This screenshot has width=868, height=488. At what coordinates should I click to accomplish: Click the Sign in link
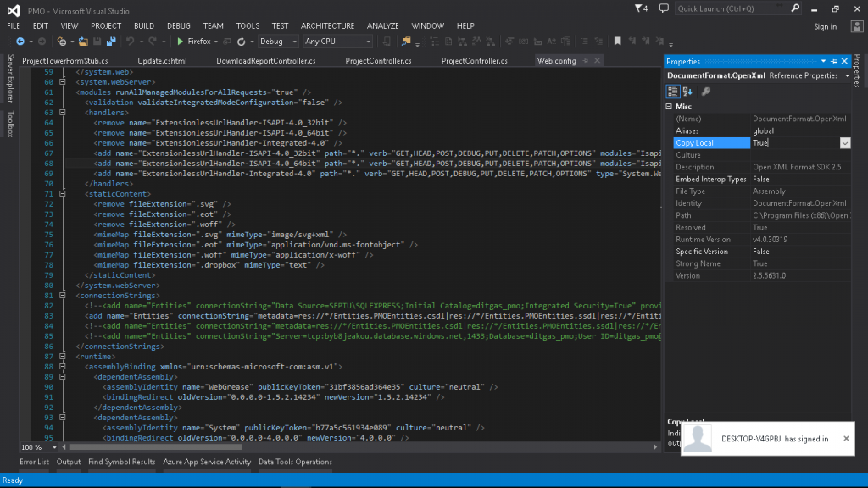(825, 26)
